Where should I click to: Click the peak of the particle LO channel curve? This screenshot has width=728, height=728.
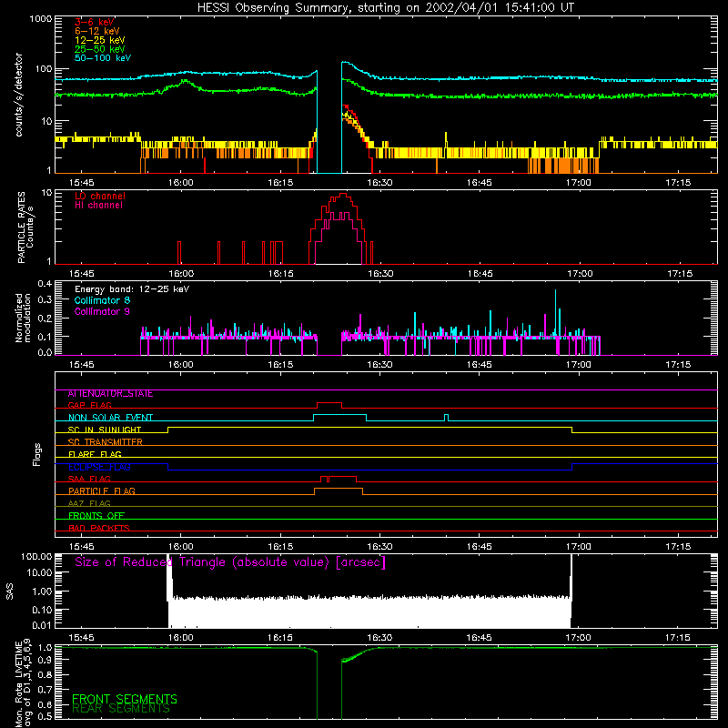[343, 194]
